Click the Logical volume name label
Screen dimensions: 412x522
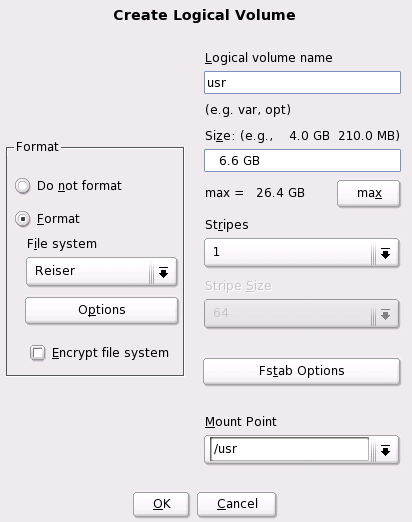(269, 58)
